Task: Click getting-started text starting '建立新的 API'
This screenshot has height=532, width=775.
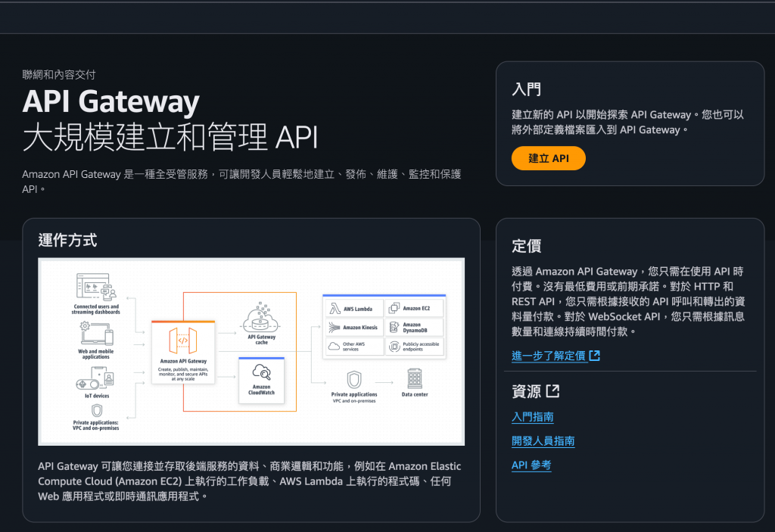Action: 627,122
